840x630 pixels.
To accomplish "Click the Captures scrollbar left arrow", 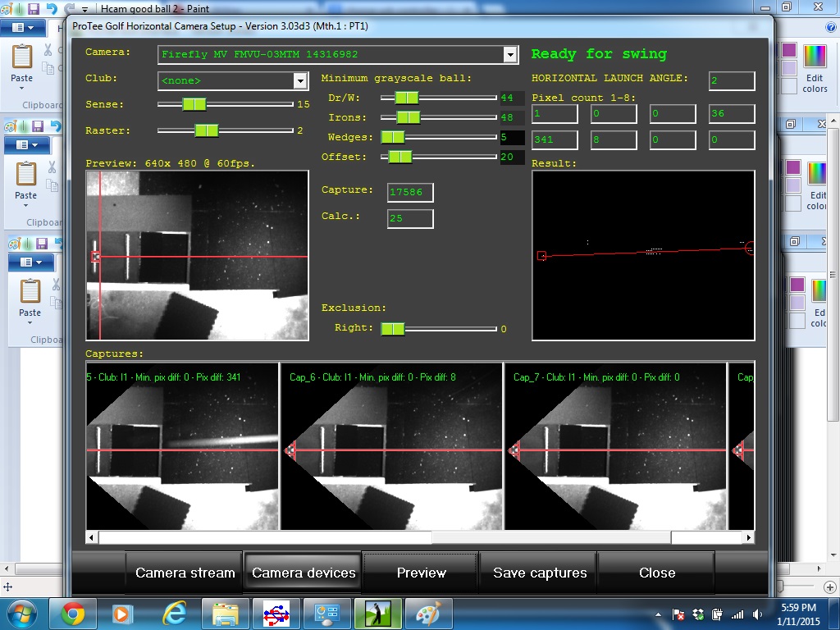I will [92, 536].
